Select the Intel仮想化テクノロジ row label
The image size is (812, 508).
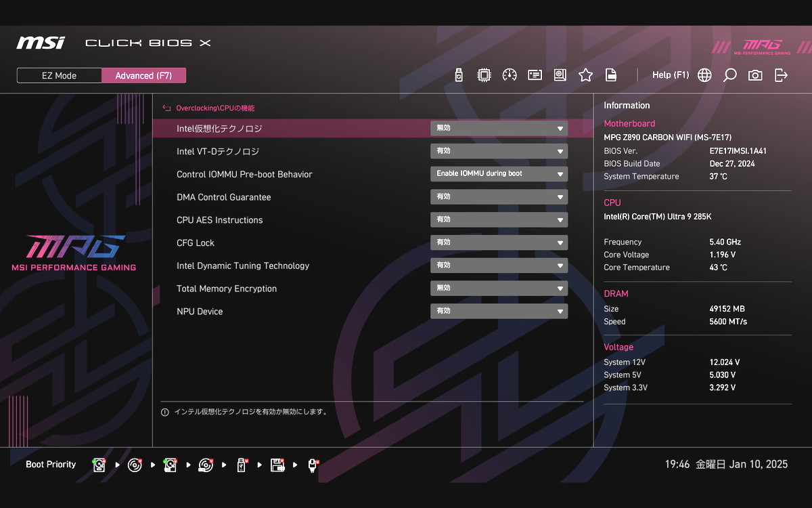pyautogui.click(x=219, y=129)
